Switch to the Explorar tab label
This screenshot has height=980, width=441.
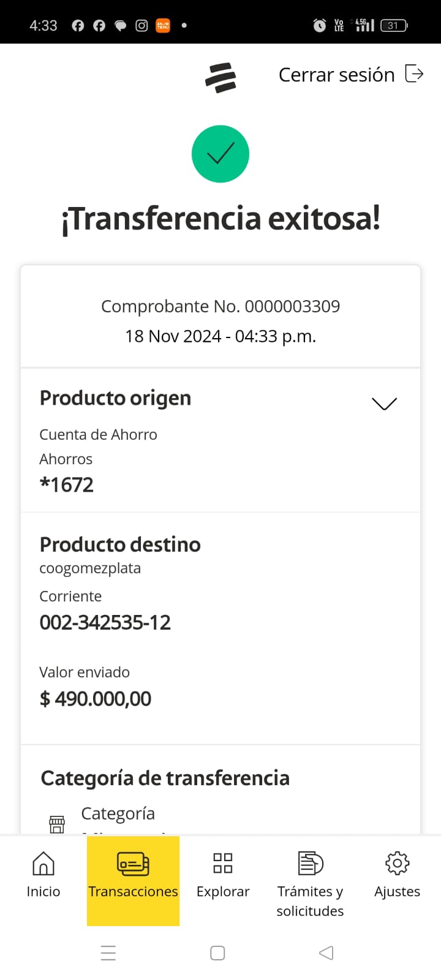pos(223,892)
